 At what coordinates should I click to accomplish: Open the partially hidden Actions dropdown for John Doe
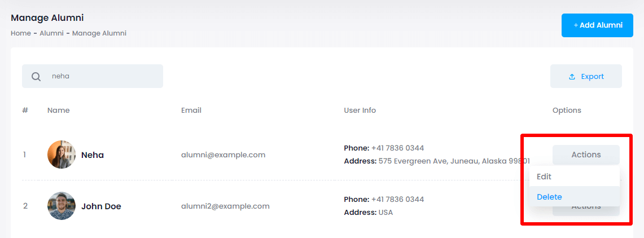click(x=586, y=210)
